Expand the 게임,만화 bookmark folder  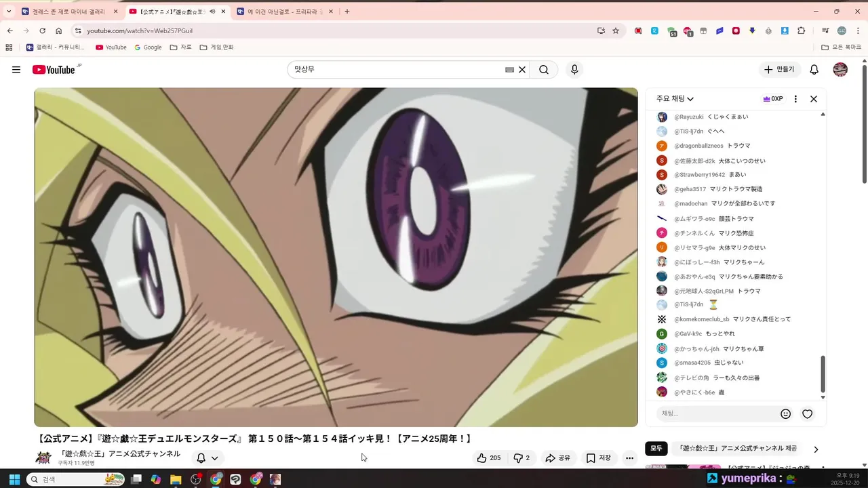(216, 47)
